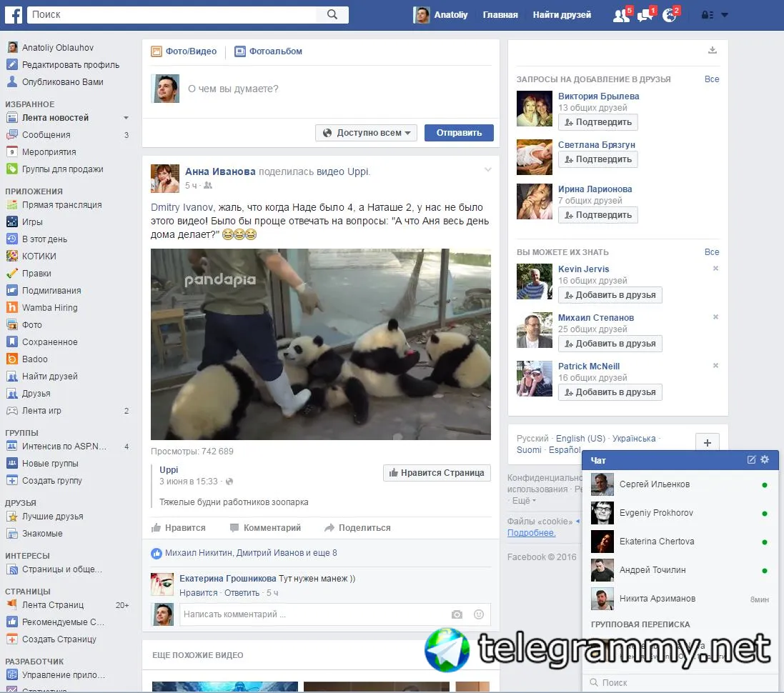
Task: Dismiss Patrick McNeill suggestion
Action: [x=715, y=366]
